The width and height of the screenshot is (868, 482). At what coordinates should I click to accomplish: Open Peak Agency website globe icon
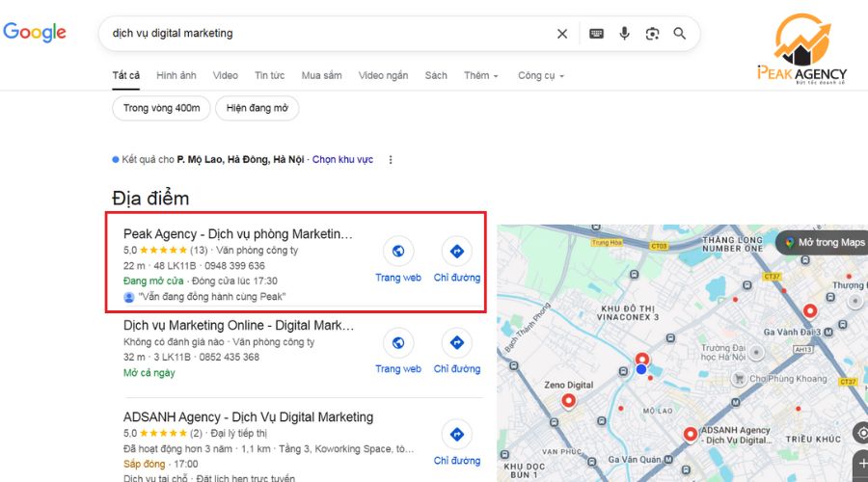pos(398,252)
